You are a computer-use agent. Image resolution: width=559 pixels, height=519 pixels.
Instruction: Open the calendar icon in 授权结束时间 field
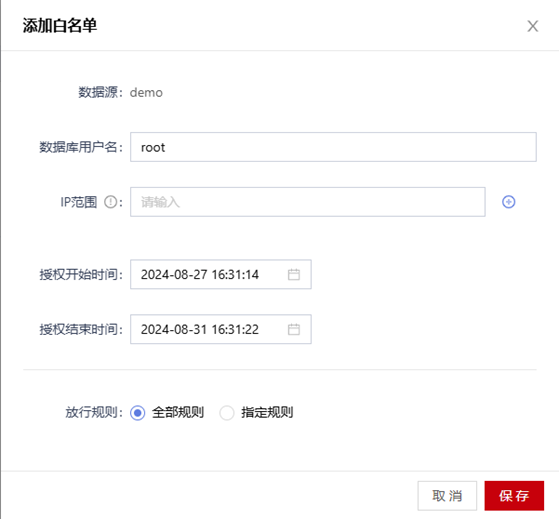[x=294, y=329]
